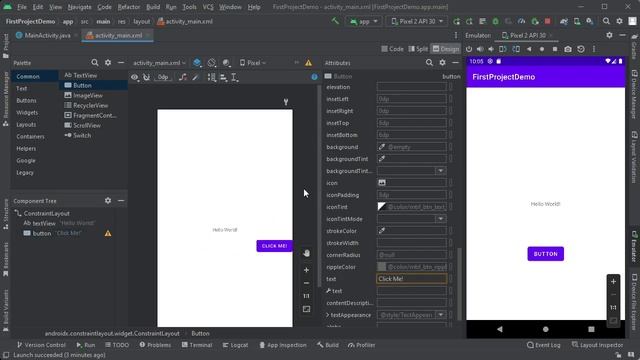Toggle orientation for preview icon

(211, 62)
